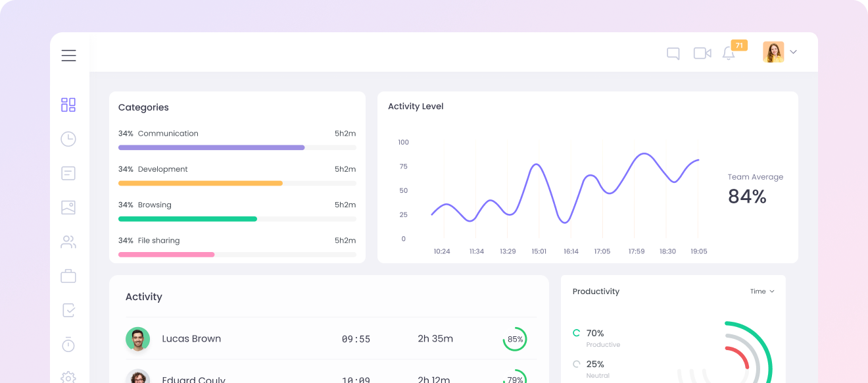
Task: Open the chat message icon in the header
Action: [673, 53]
